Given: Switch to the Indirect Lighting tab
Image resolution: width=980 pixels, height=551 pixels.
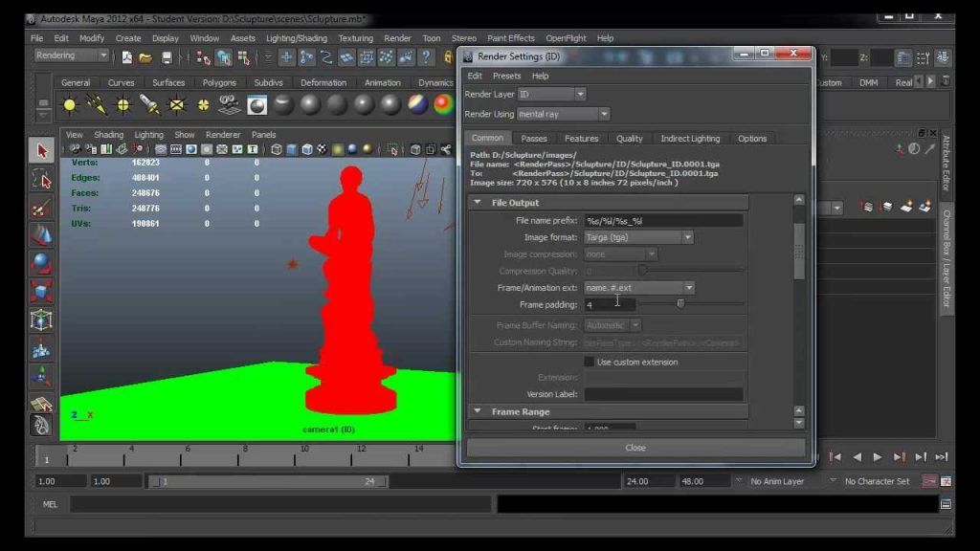Looking at the screenshot, I should point(690,139).
